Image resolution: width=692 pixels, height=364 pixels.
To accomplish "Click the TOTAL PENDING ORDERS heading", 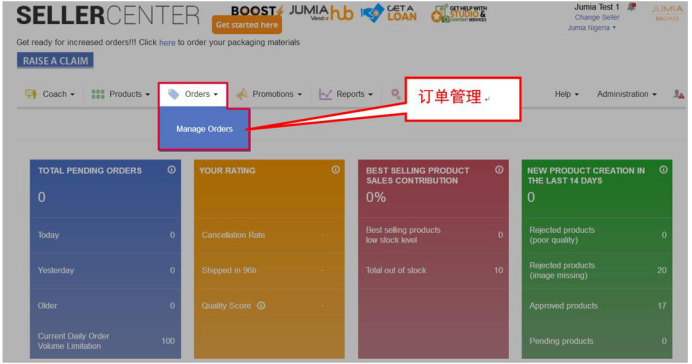I will [x=90, y=171].
